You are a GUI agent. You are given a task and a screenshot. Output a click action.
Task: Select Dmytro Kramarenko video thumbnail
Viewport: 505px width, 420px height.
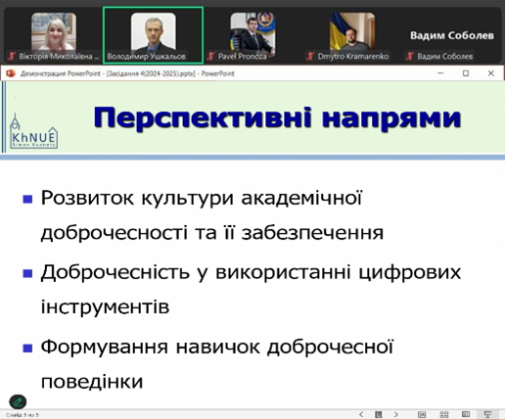point(352,35)
